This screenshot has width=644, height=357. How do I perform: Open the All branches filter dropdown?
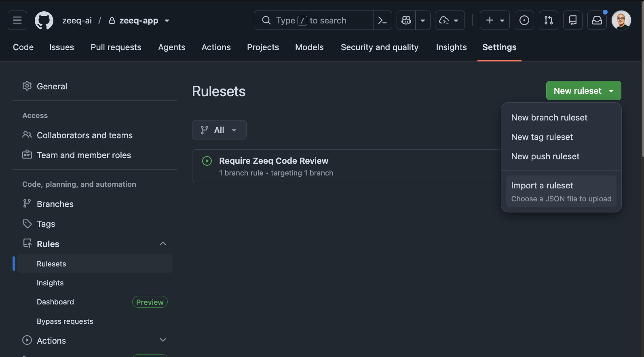coord(219,130)
